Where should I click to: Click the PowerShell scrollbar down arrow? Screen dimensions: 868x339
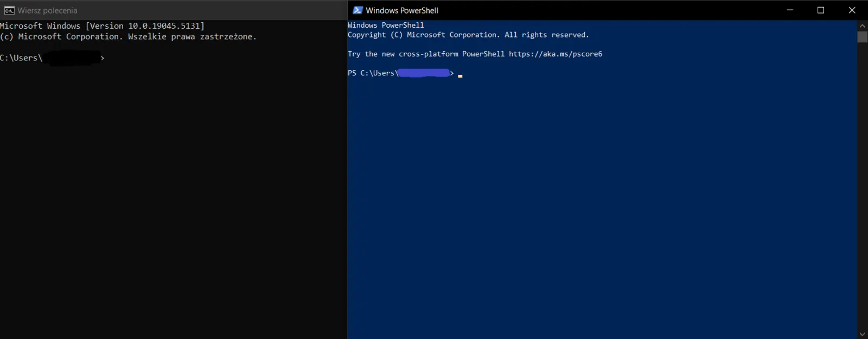863,334
